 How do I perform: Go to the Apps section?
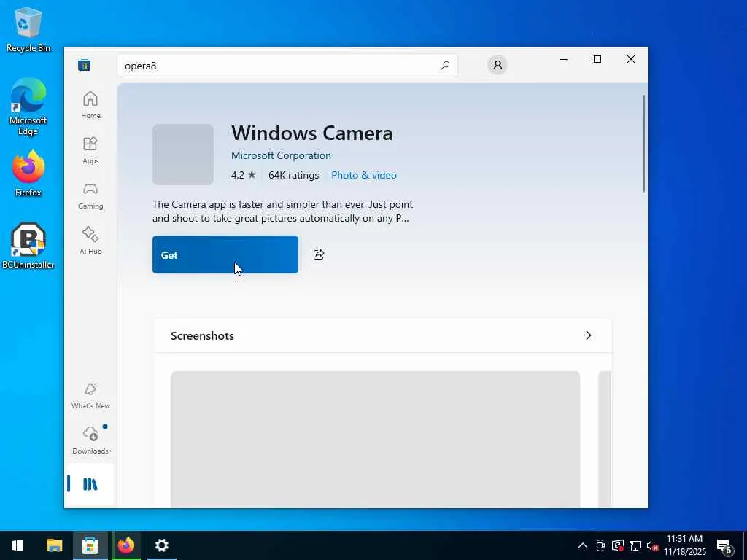tap(90, 150)
